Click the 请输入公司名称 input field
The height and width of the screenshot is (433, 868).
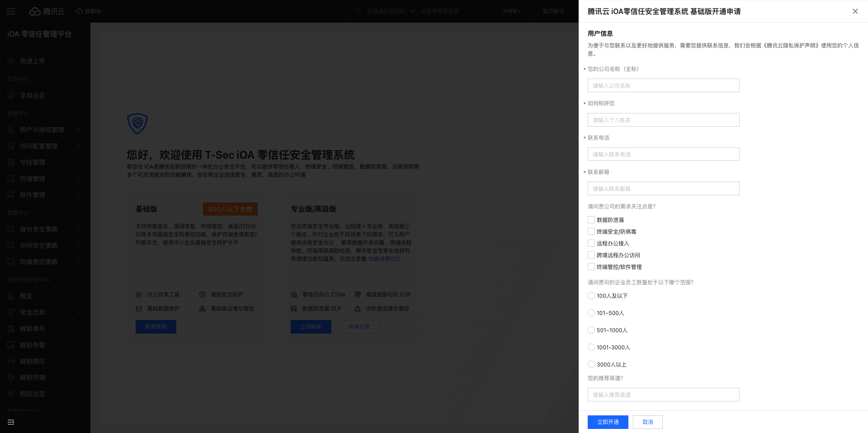663,85
